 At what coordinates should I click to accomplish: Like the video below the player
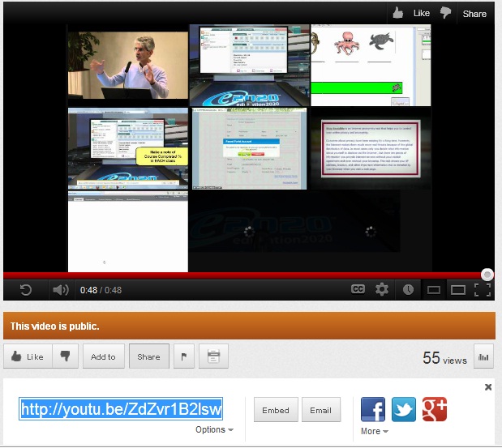[28, 356]
